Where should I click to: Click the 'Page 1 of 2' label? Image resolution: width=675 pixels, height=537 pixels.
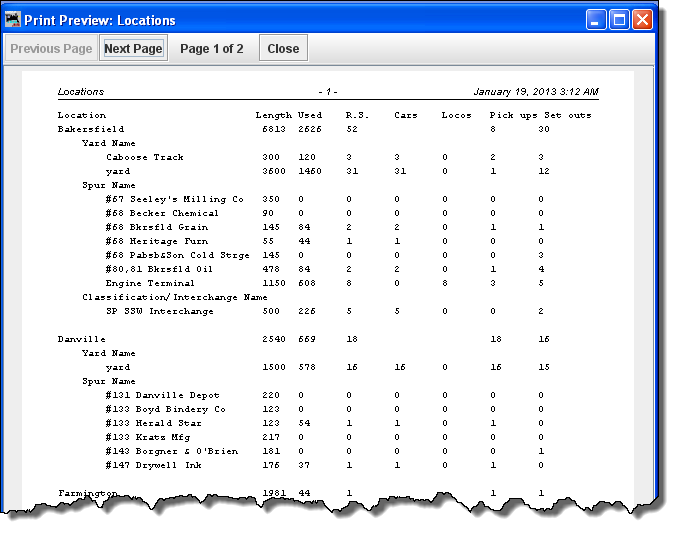(211, 48)
